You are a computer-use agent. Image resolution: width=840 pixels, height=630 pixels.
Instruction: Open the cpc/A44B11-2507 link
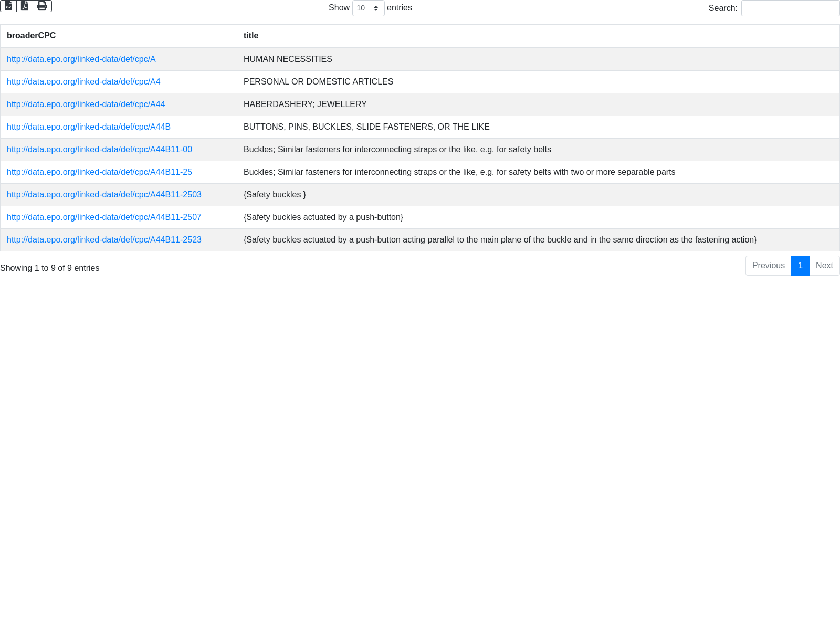pyautogui.click(x=104, y=217)
